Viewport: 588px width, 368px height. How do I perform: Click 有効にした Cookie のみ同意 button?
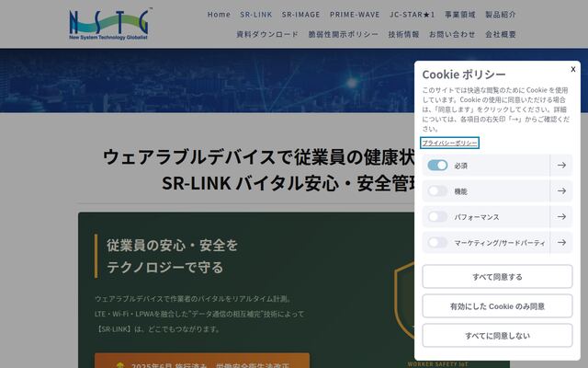[497, 306]
